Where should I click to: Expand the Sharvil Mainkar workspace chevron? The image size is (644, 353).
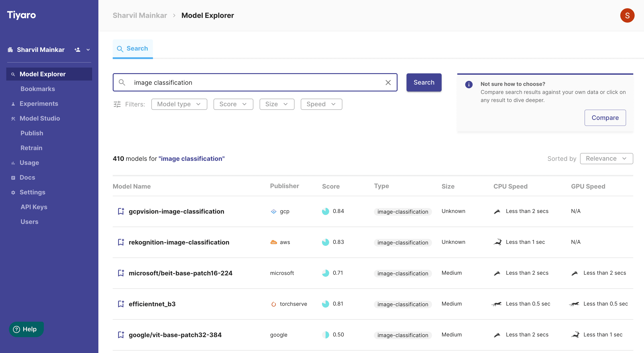point(88,50)
